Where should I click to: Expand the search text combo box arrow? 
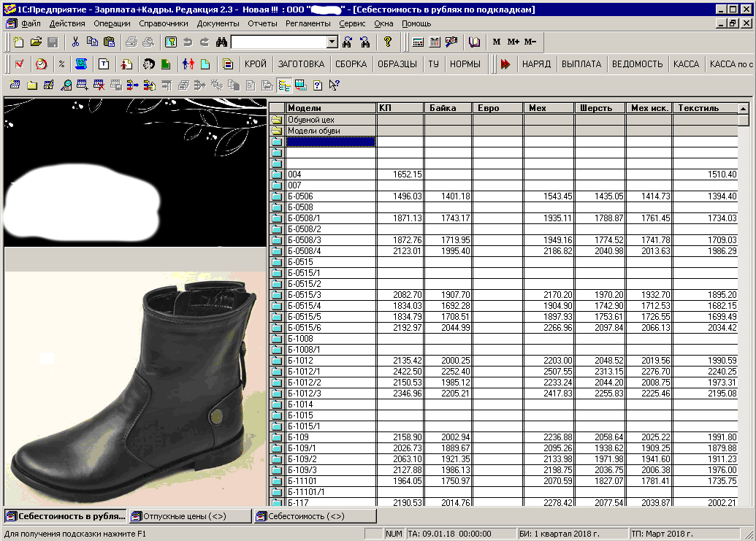point(332,42)
